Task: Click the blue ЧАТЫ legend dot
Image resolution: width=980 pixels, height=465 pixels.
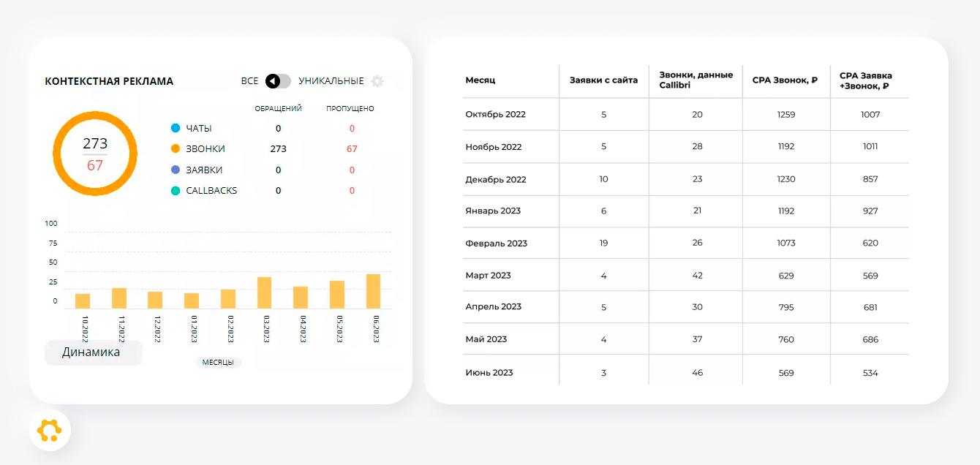Action: [x=176, y=128]
